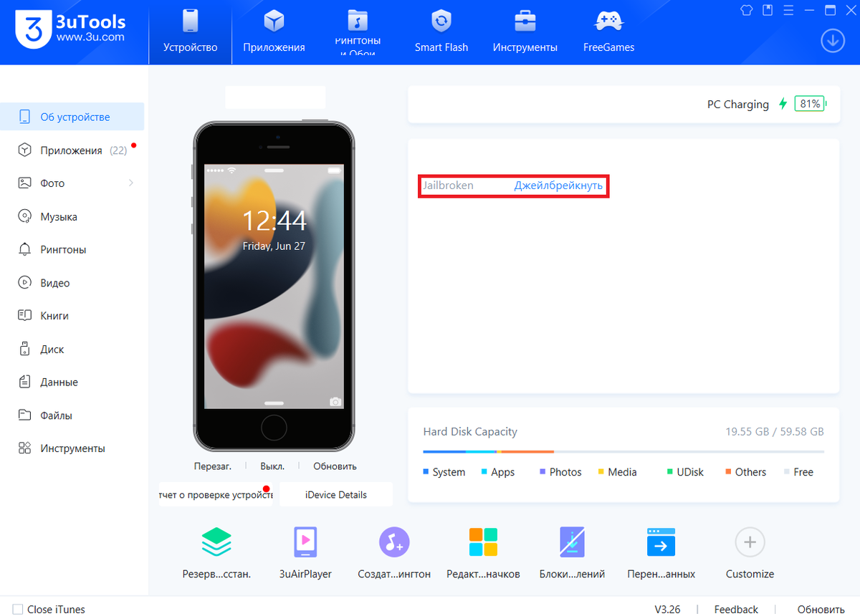Image resolution: width=860 pixels, height=616 pixels.
Task: Click the Диск USB drive icon
Action: tap(25, 349)
